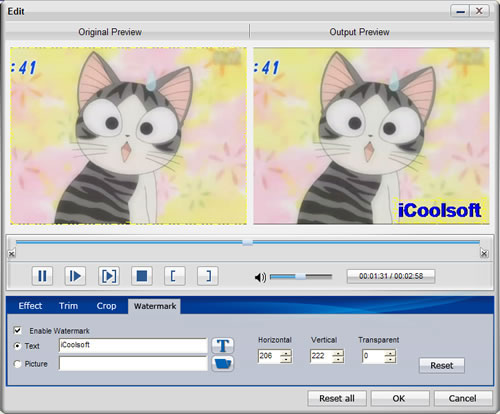Select the Text watermark radio button
Image resolution: width=500 pixels, height=414 pixels.
(17, 346)
